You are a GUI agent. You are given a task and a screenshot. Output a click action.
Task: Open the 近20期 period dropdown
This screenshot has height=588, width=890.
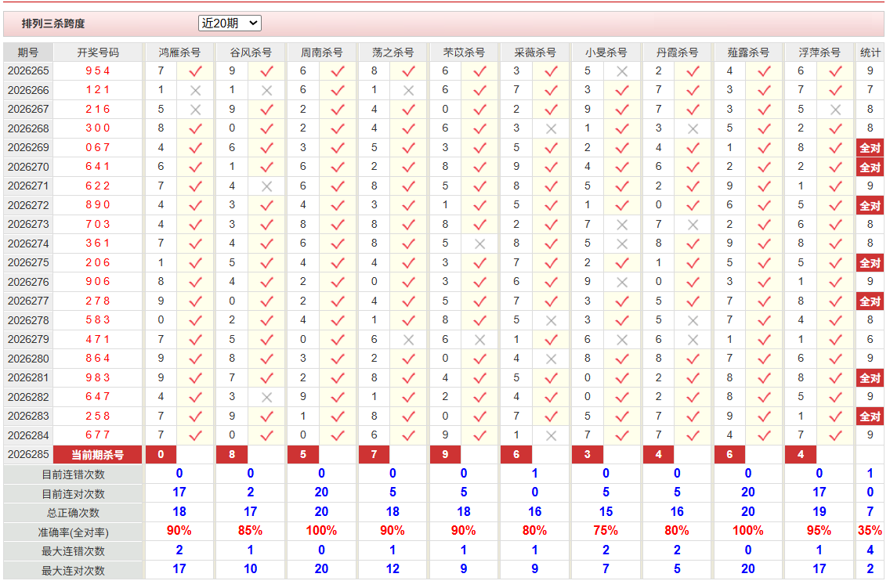pos(230,23)
